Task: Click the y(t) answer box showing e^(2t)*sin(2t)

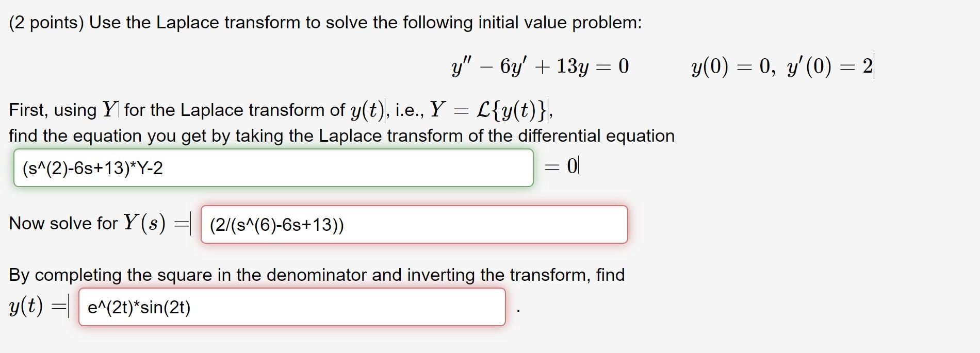Action: click(x=291, y=307)
